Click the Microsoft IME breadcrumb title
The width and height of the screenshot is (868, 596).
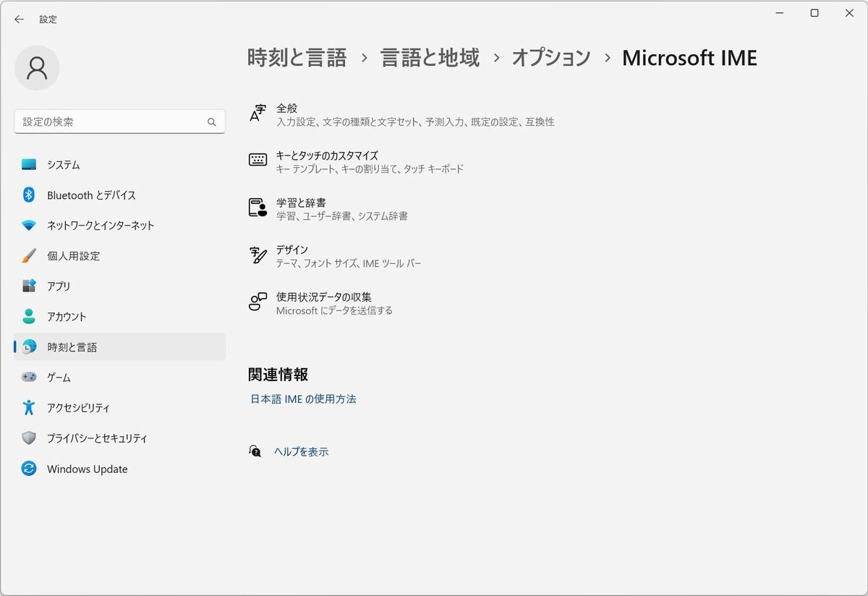click(x=689, y=58)
